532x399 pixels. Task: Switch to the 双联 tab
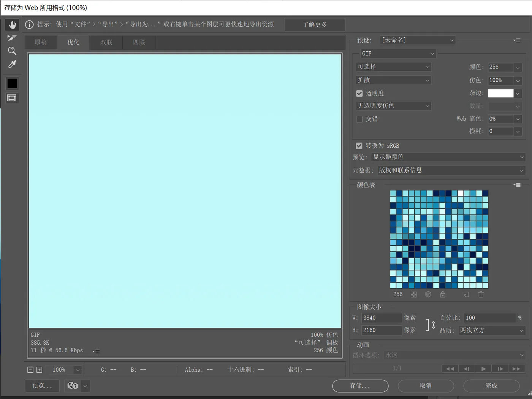(x=106, y=42)
